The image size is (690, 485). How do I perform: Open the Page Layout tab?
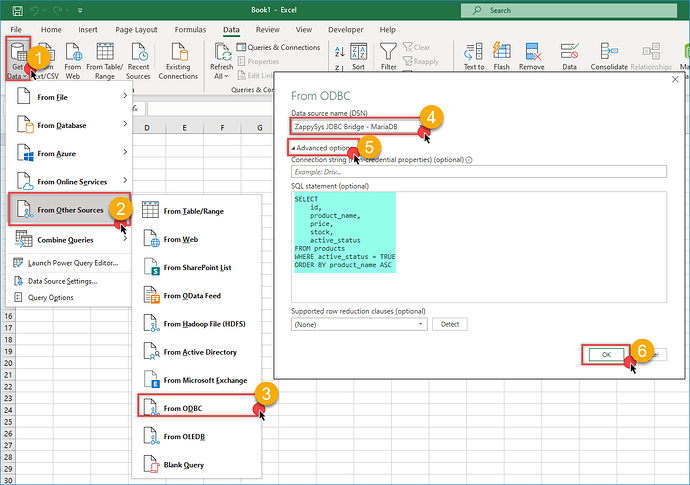coord(136,29)
